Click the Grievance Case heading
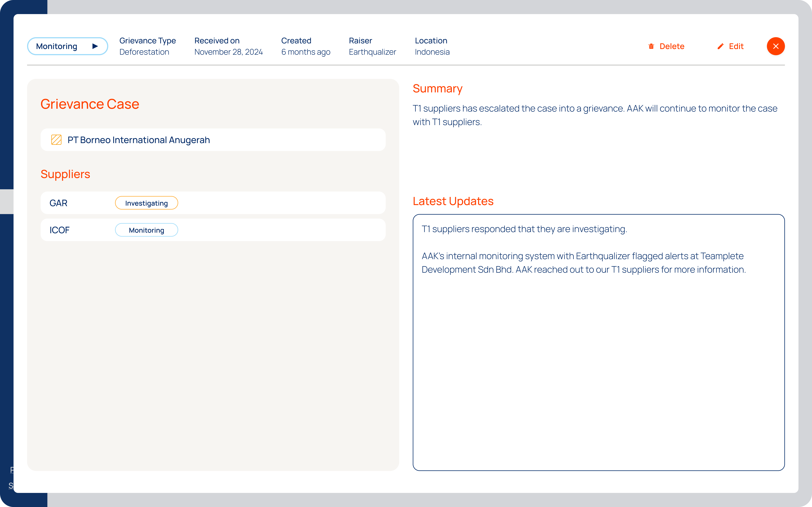This screenshot has height=507, width=812. (x=90, y=104)
